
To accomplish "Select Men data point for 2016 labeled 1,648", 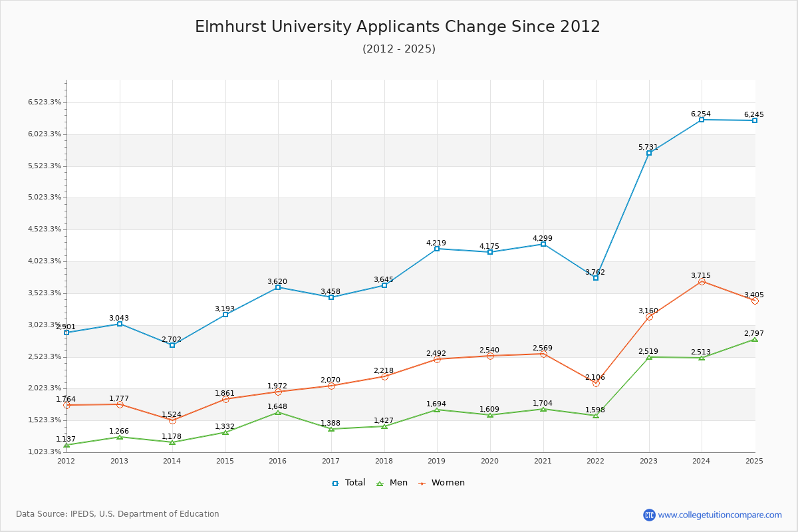I will click(278, 412).
